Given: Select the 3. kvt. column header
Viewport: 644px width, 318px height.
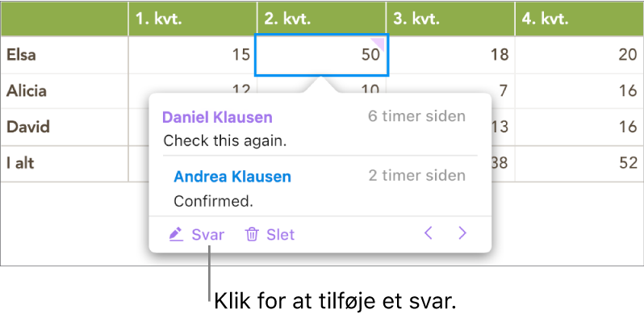Looking at the screenshot, I should [x=450, y=19].
